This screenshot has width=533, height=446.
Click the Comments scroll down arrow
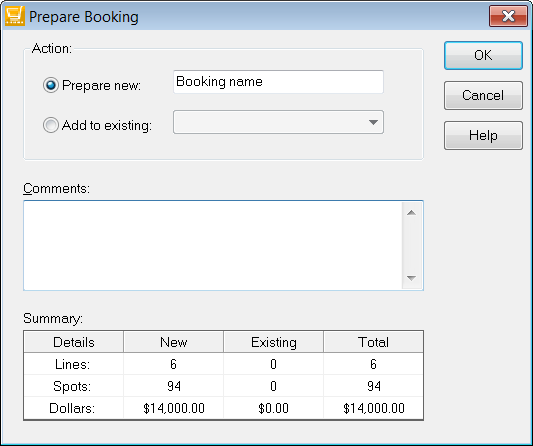coord(411,278)
